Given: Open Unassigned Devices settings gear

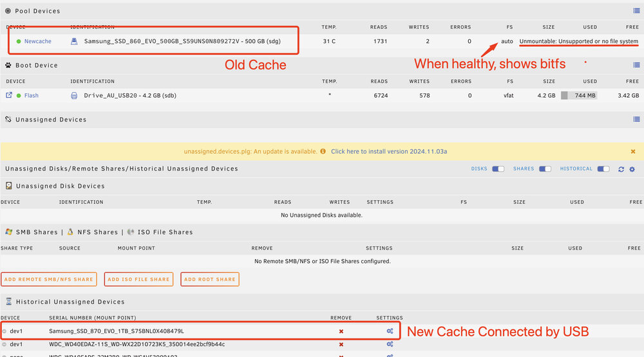Looking at the screenshot, I should coord(632,169).
